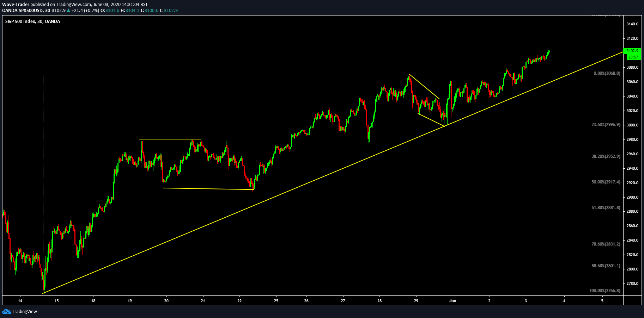Click the L:3100.6 low value
The height and width of the screenshot is (318, 644).
150,11
